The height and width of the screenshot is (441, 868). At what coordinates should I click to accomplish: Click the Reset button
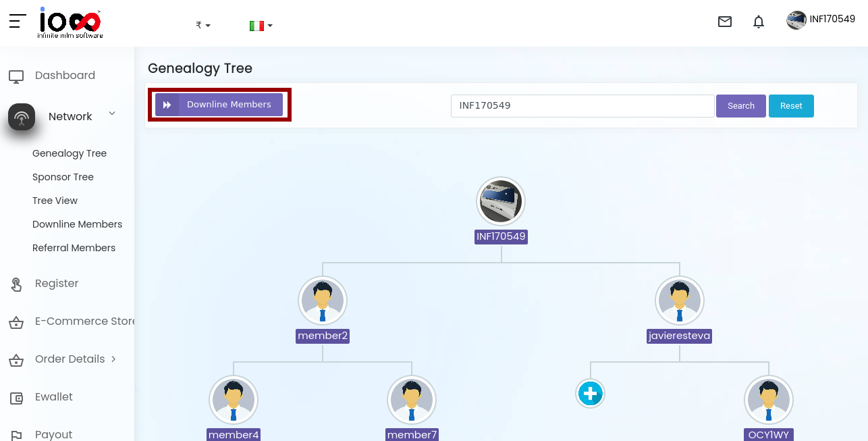click(x=791, y=106)
